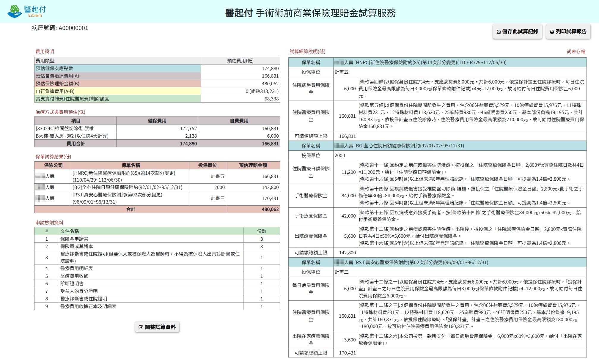The width and height of the screenshot is (599, 364).
Task: Select [BG]全心住院日額健康保險附約 in results table
Action: (130, 187)
